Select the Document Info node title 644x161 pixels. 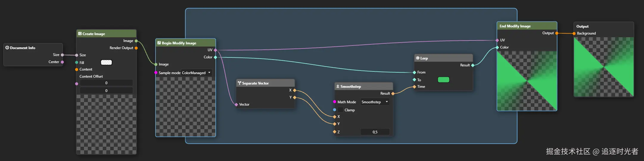tap(23, 48)
